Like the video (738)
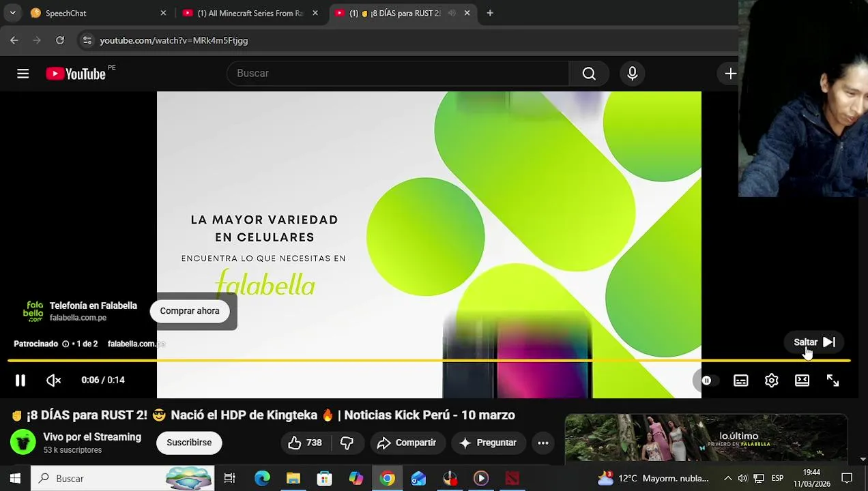 [304, 443]
